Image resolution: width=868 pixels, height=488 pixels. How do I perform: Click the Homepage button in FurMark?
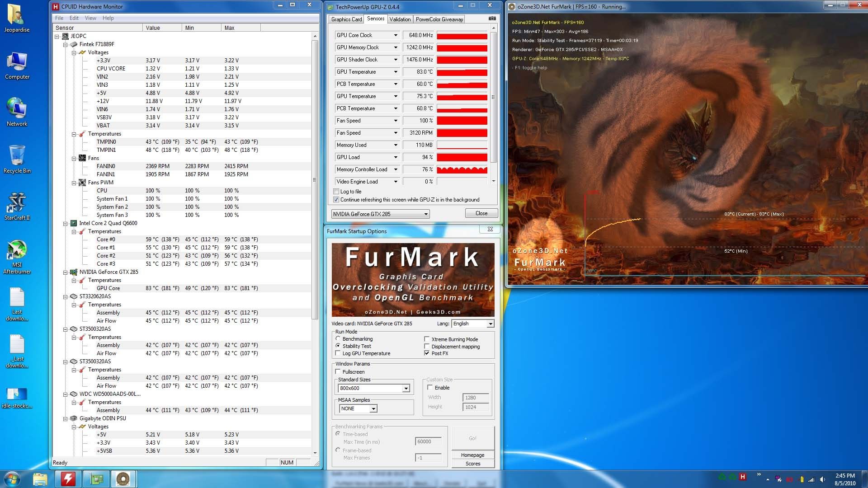click(472, 455)
